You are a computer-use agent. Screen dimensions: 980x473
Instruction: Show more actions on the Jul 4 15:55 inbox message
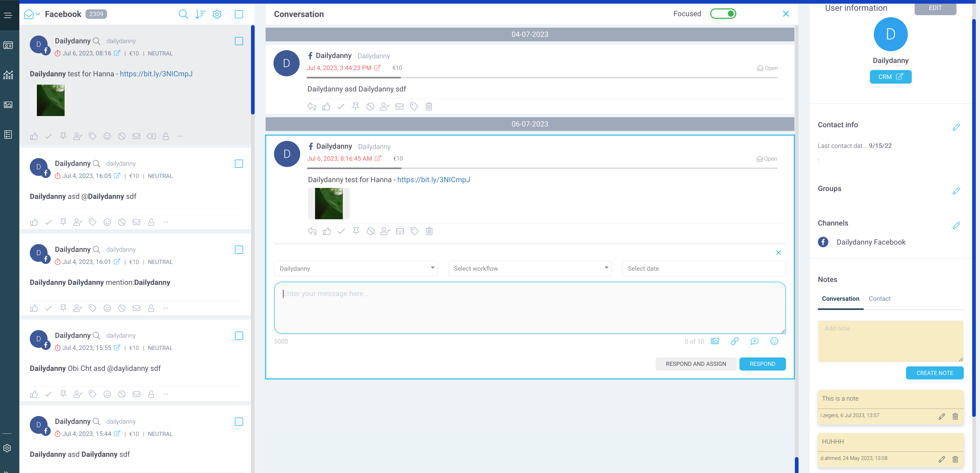tap(166, 394)
